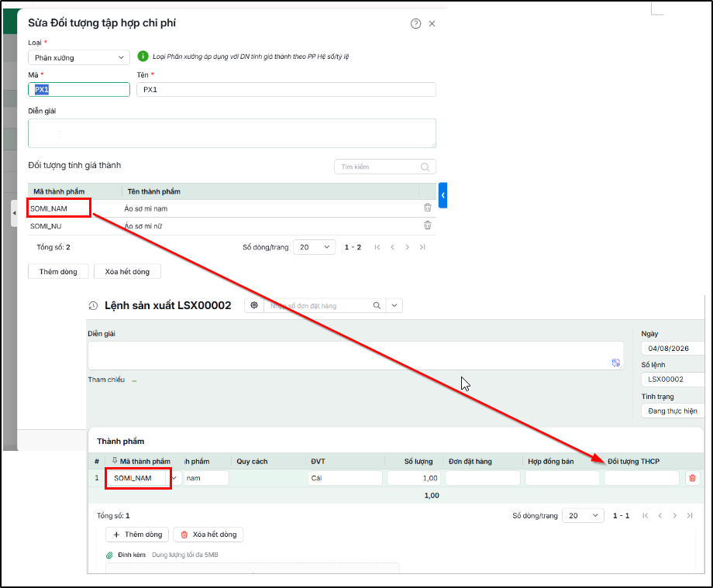Click the Xóa hết dòng button in dialog
The width and height of the screenshot is (713, 588).
point(127,272)
